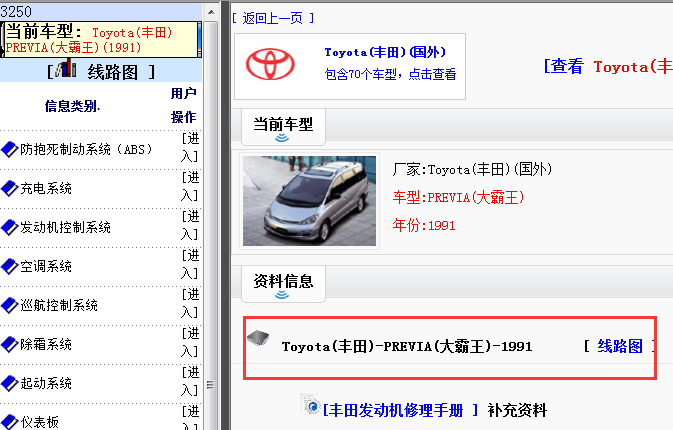Image resolution: width=673 pixels, height=430 pixels.
Task: Click 防抱死制动系统（ABS） row text
Action: point(87,149)
